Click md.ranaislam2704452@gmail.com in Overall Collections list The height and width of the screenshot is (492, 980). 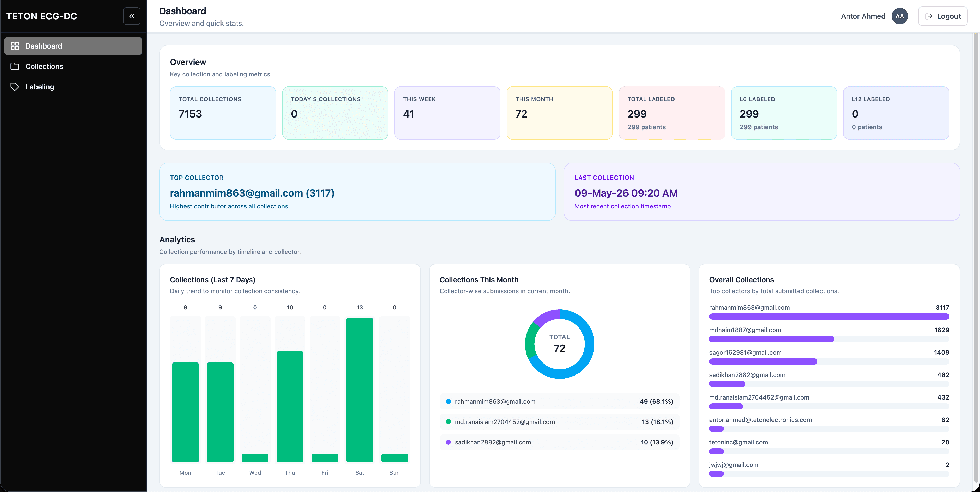(759, 397)
